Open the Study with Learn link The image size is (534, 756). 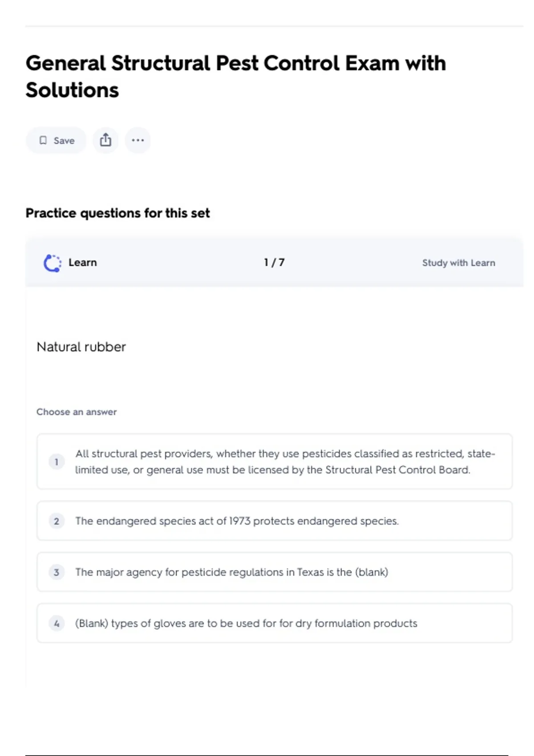pos(458,263)
